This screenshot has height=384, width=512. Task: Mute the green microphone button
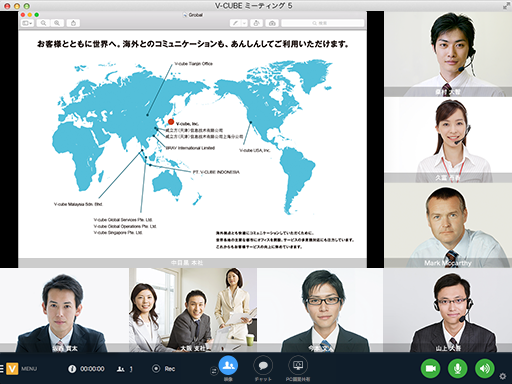457,368
